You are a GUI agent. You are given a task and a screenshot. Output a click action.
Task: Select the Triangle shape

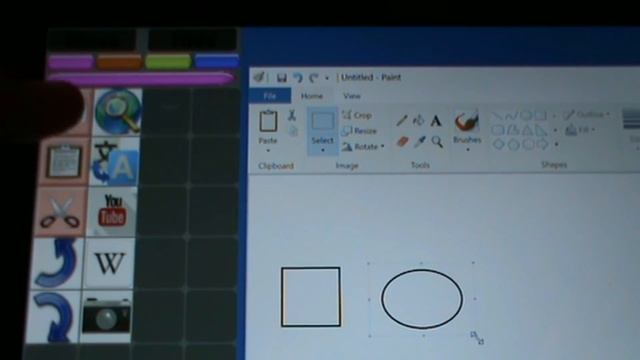527,130
